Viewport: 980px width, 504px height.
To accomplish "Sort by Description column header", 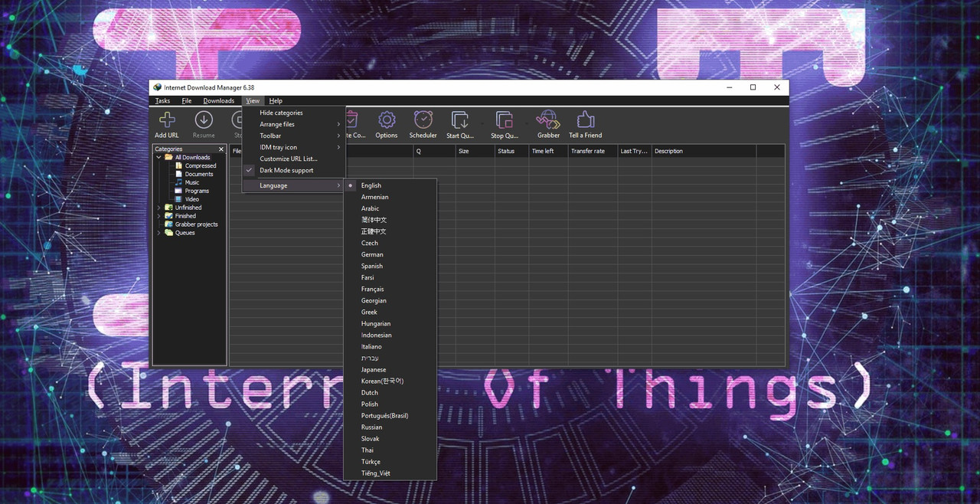I will coord(704,151).
